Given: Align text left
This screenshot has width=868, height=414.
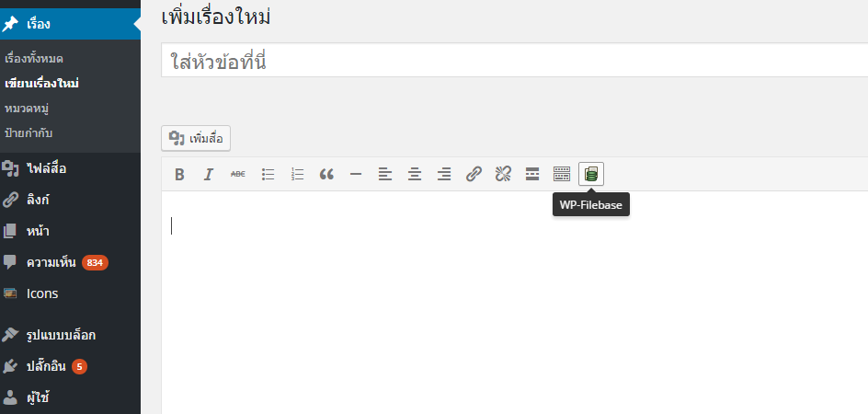Looking at the screenshot, I should point(385,175).
